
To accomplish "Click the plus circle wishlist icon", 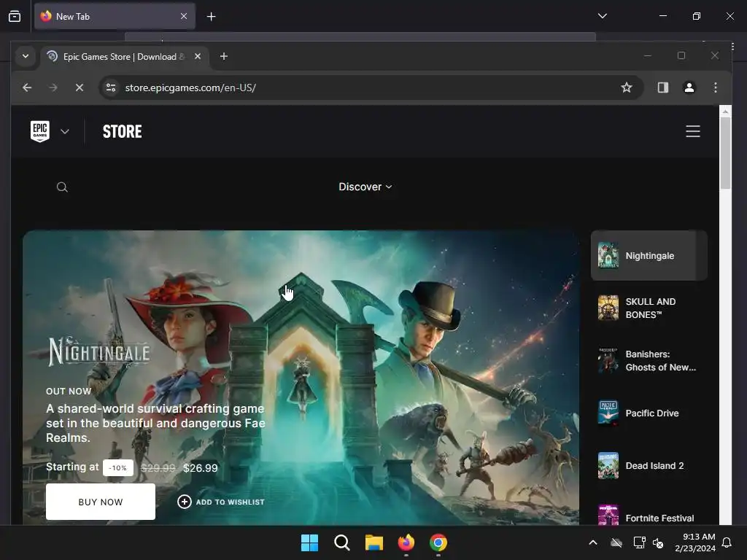I will pyautogui.click(x=185, y=502).
